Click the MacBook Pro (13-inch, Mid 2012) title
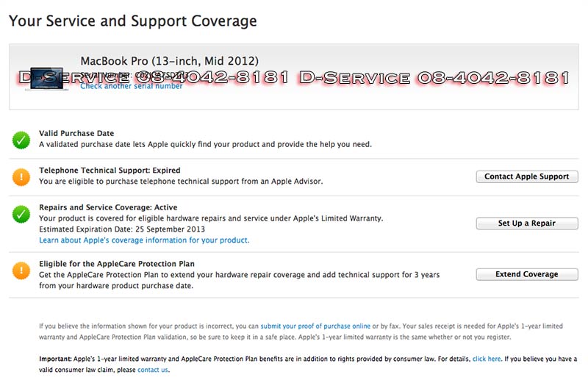588x383 pixels. pos(169,61)
